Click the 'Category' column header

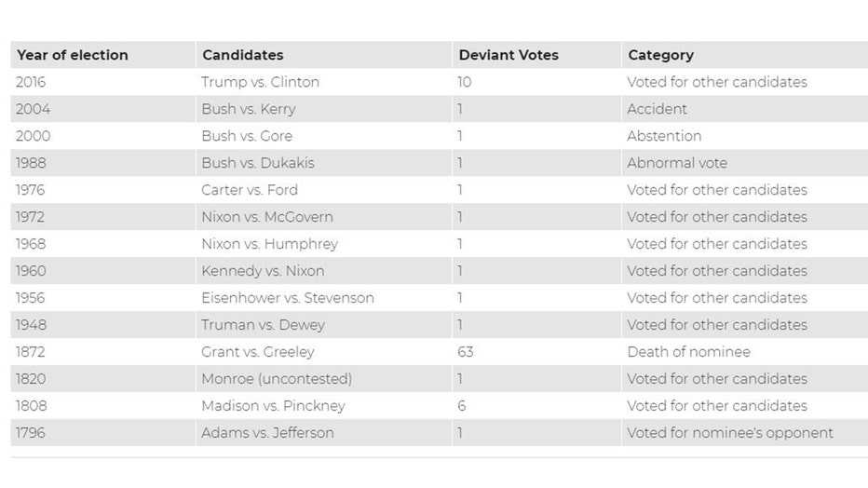(660, 55)
